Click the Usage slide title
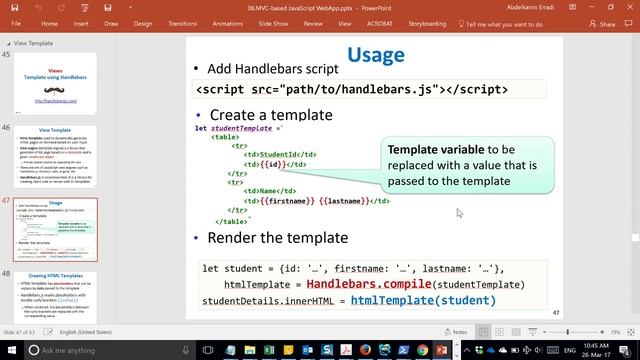This screenshot has height=360, width=640. point(376,55)
